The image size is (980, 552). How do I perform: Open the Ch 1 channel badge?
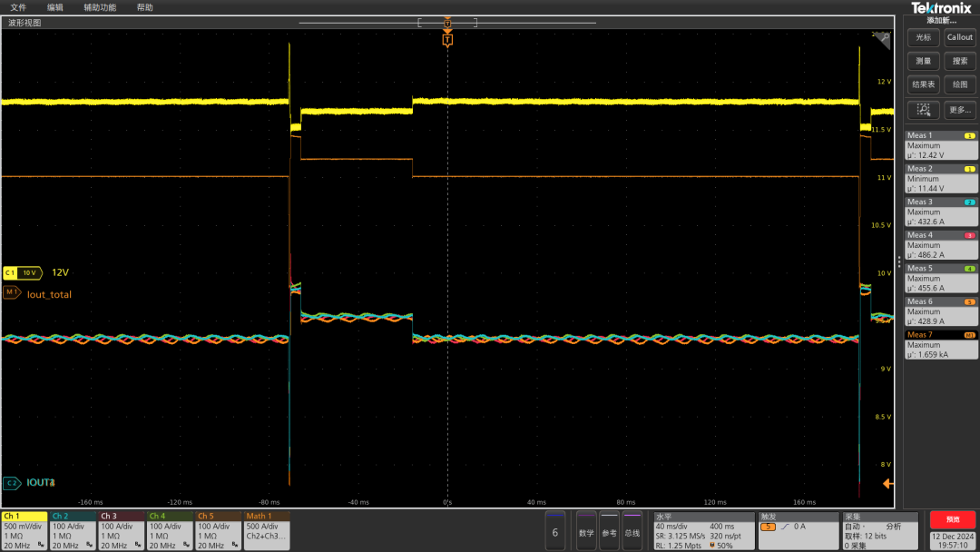click(x=24, y=531)
